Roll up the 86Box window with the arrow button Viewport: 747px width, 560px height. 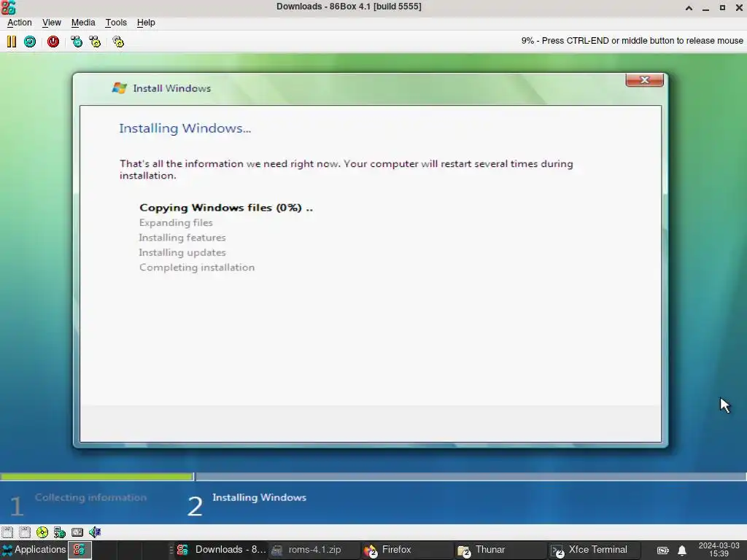(689, 7)
